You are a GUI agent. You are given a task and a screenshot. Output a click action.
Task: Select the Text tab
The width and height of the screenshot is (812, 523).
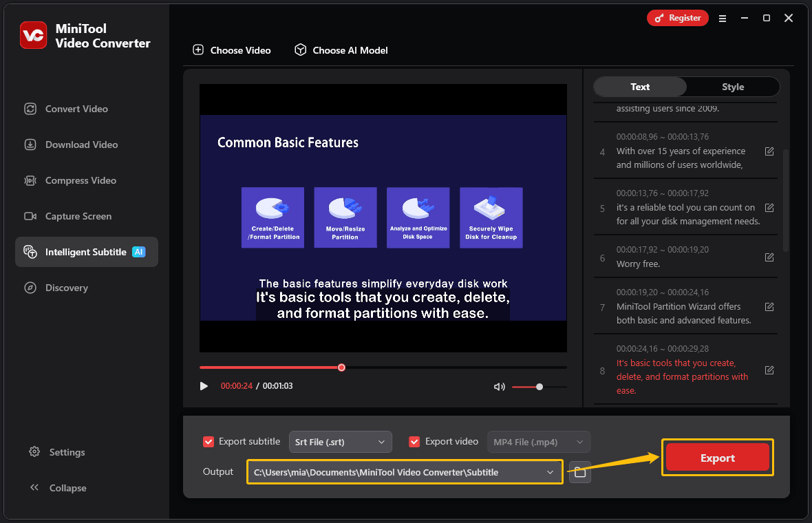coord(639,87)
